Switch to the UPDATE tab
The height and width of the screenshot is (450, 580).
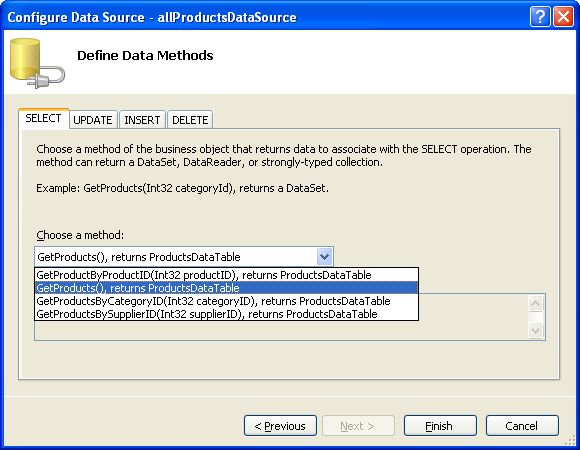93,120
